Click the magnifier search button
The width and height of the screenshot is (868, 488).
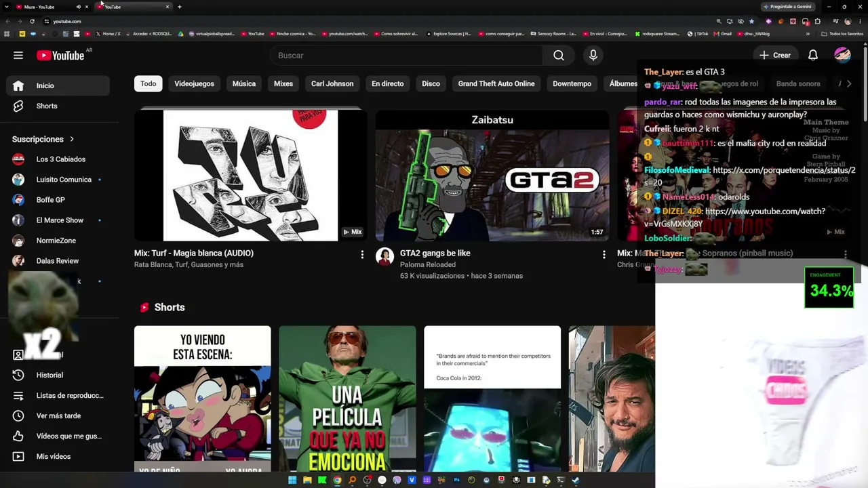point(558,56)
